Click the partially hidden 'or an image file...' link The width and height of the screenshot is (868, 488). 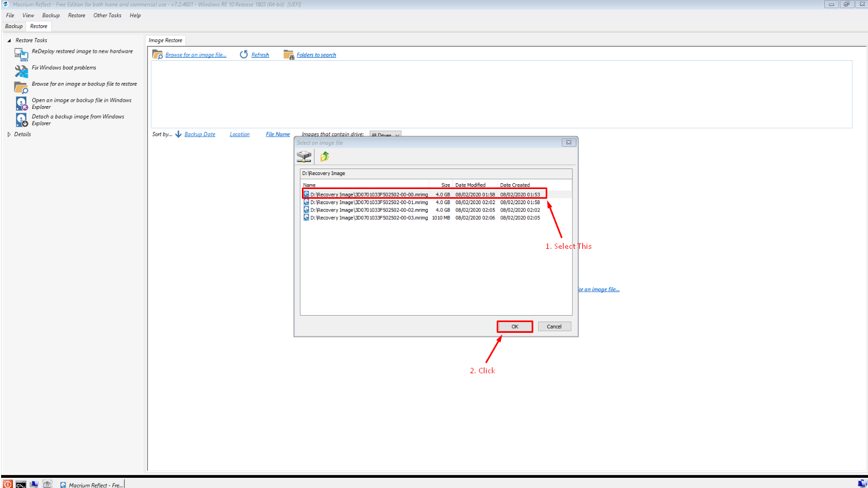[x=599, y=289]
